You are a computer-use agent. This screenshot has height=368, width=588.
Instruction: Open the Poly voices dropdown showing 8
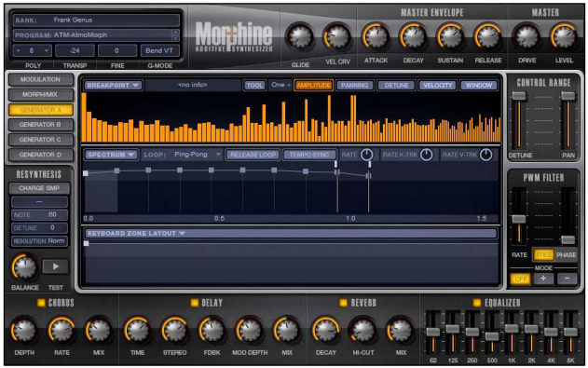tap(32, 50)
